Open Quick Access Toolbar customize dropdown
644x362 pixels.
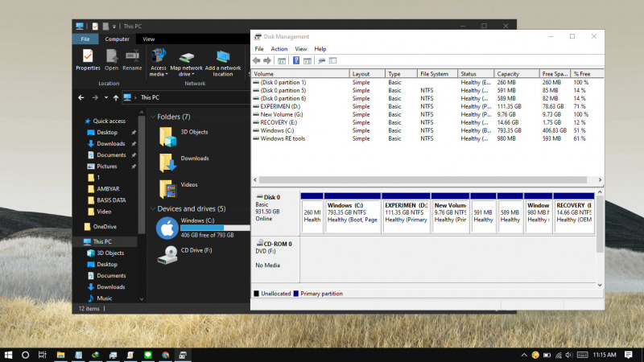(x=114, y=27)
